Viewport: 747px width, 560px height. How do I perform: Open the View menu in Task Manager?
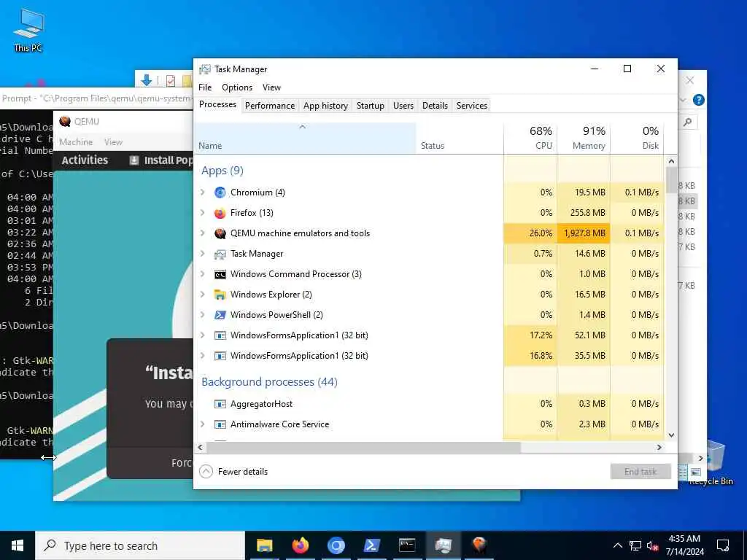click(271, 87)
